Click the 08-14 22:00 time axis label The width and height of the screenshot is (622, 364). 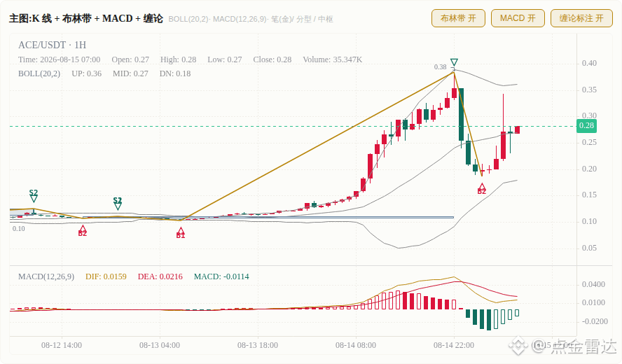pos(453,345)
